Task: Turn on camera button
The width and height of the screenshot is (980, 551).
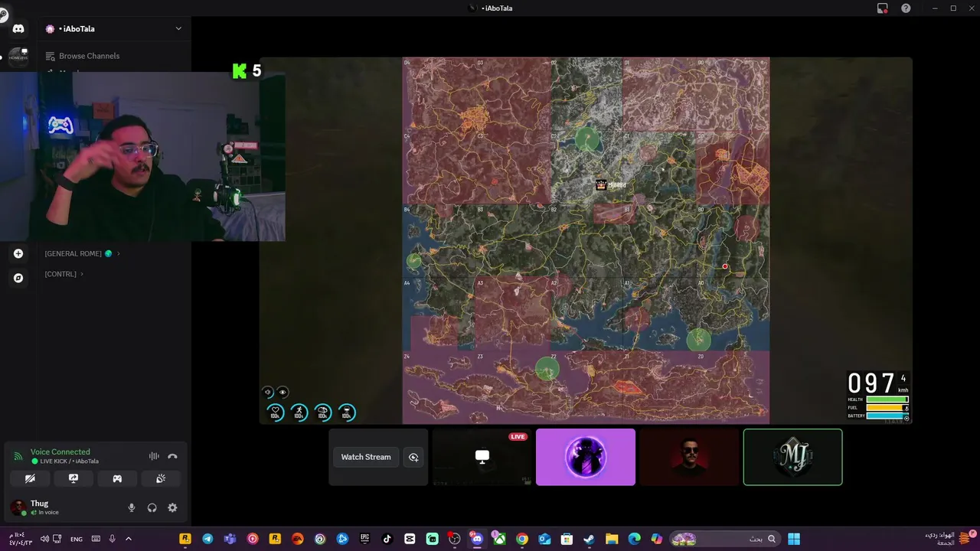Action: (x=30, y=478)
